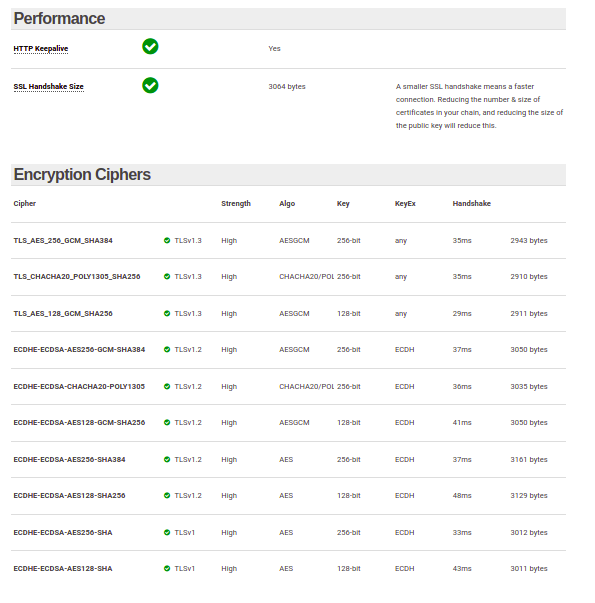Click the status icon for ECDHE-ECDSA-AES256-GCM-SHA384
Image resolution: width=595 pixels, height=603 pixels.
click(x=167, y=350)
